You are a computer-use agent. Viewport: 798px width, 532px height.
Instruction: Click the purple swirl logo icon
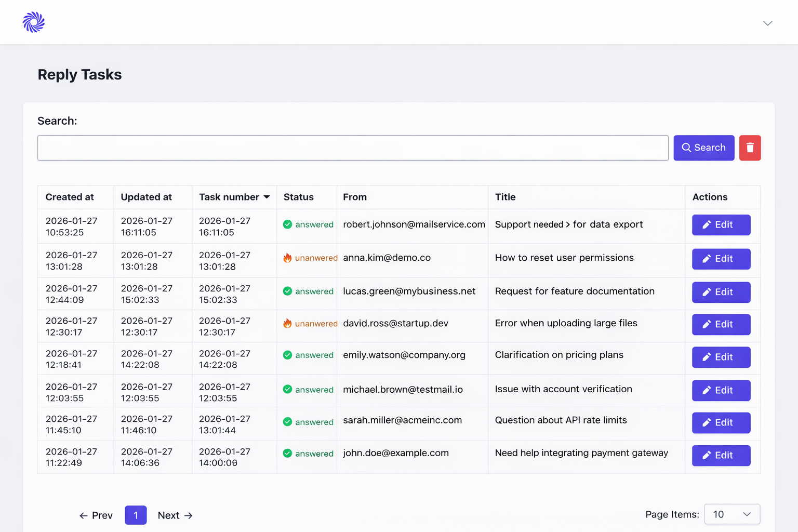(x=34, y=22)
